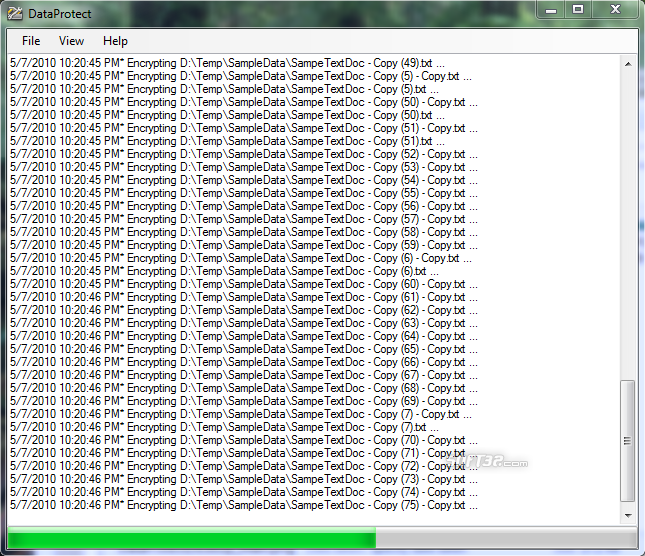
Task: Select log line for Copy (67) - Copy.txt
Action: coord(244,375)
